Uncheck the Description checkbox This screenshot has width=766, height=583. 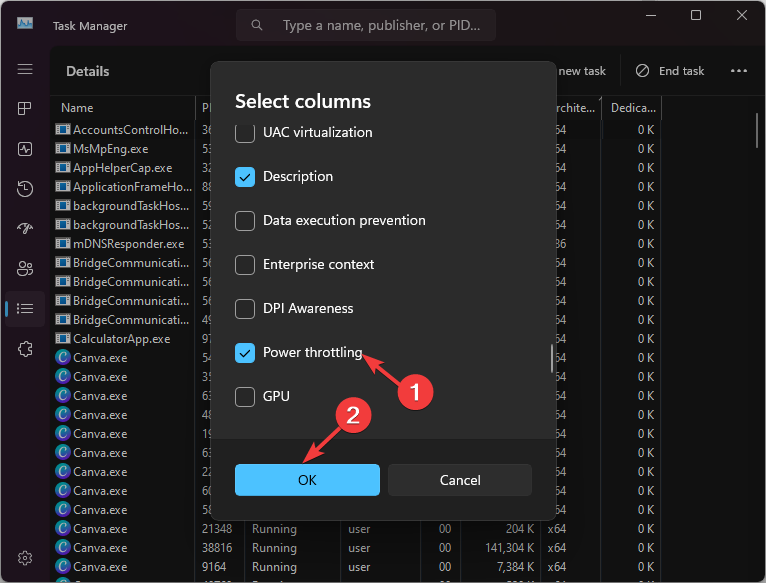pos(245,176)
